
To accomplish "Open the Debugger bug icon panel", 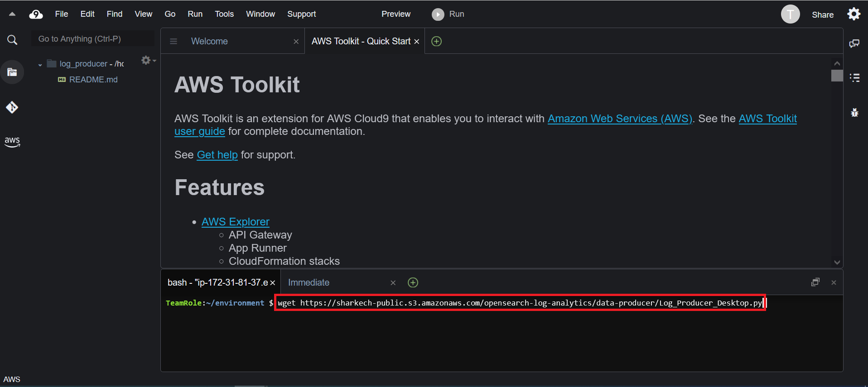I will 854,112.
